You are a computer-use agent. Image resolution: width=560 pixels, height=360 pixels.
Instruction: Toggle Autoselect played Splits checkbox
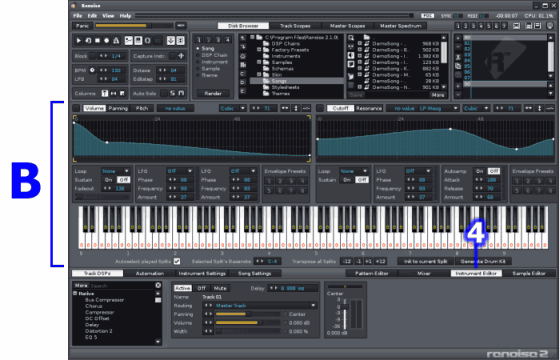tap(177, 261)
